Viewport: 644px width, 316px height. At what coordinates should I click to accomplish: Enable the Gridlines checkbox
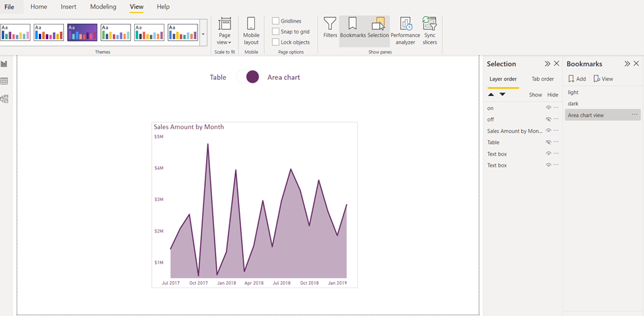pyautogui.click(x=276, y=21)
